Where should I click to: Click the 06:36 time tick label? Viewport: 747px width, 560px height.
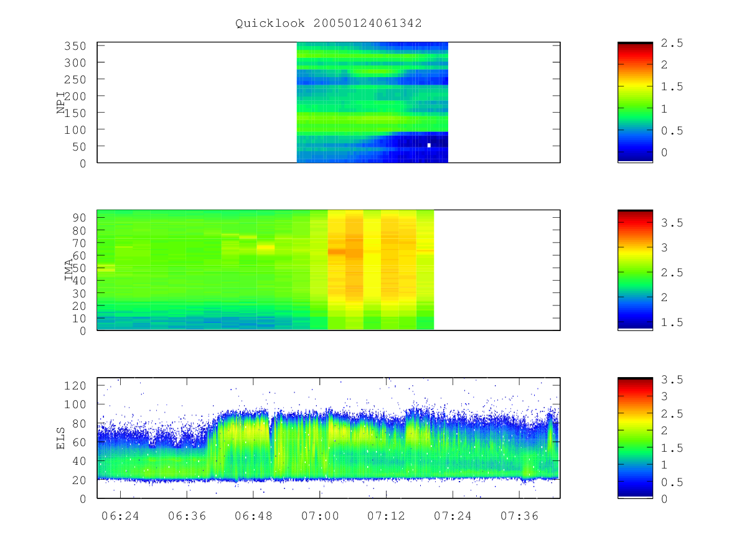click(187, 515)
